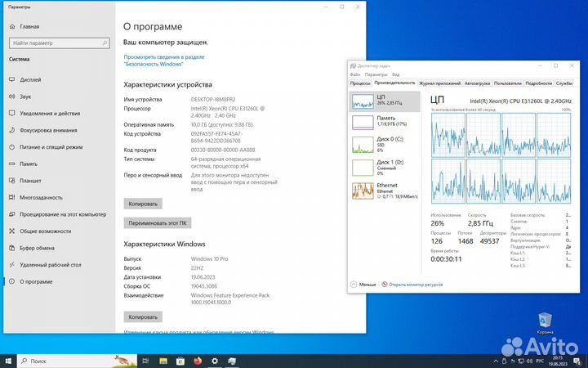Click the search magnifier in Найти параметр
The image size is (588, 368).
(x=105, y=43)
